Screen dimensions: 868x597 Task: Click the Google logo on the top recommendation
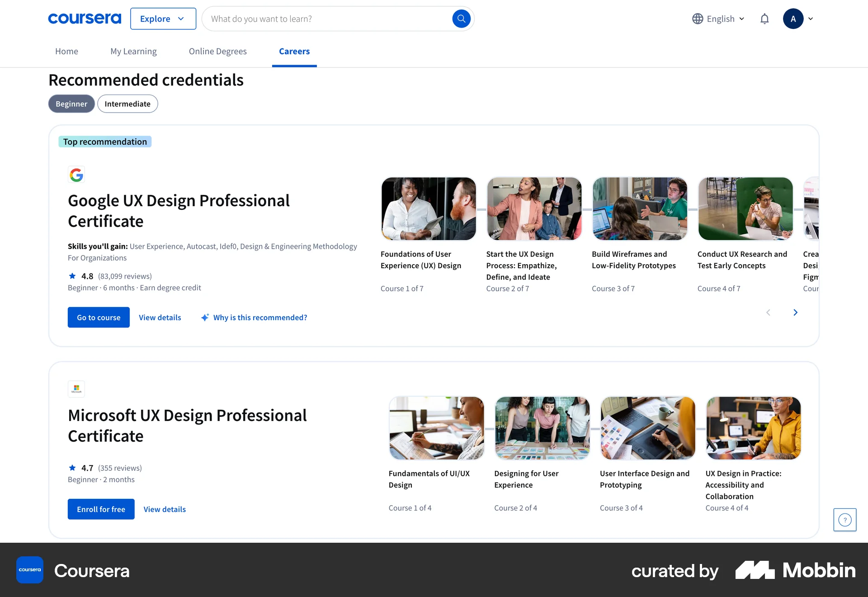76,175
